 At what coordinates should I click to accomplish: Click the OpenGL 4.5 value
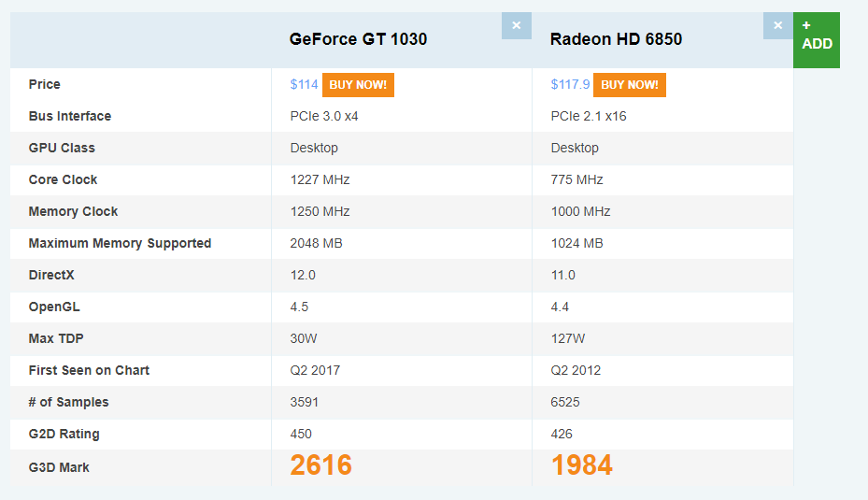(x=299, y=307)
